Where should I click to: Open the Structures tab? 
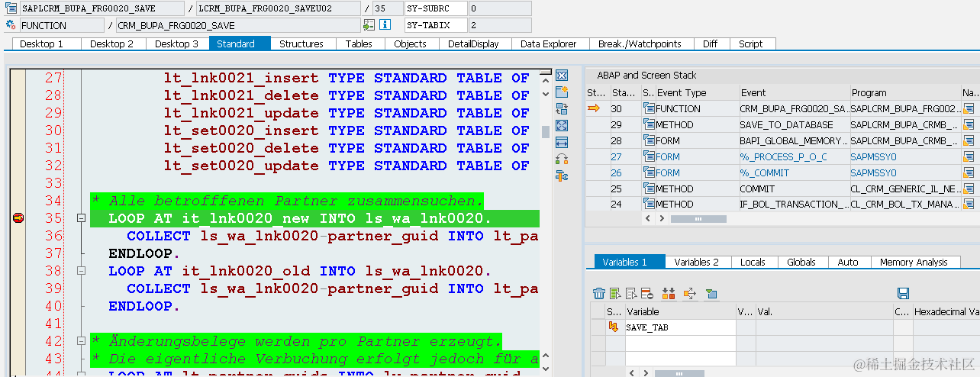(x=301, y=43)
